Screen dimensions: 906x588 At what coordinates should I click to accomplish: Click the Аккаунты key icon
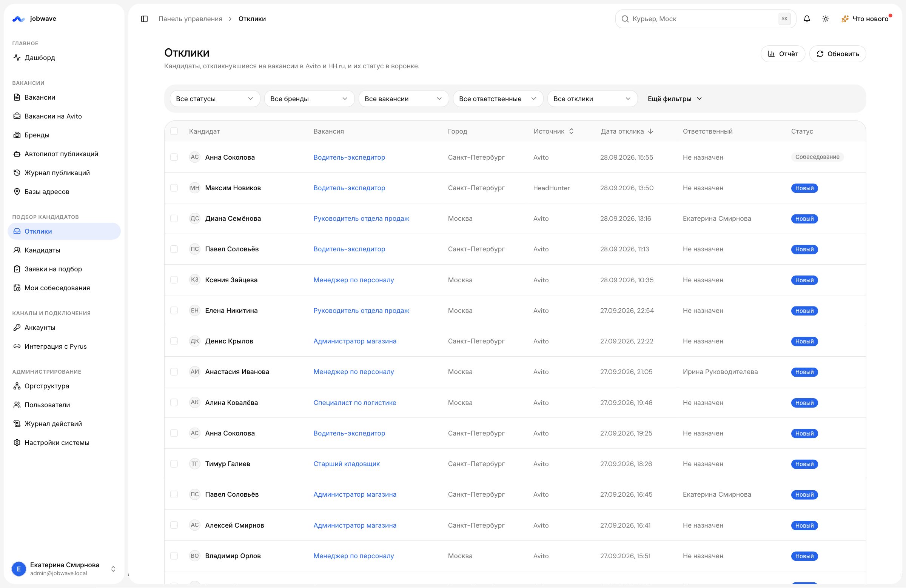click(x=17, y=327)
